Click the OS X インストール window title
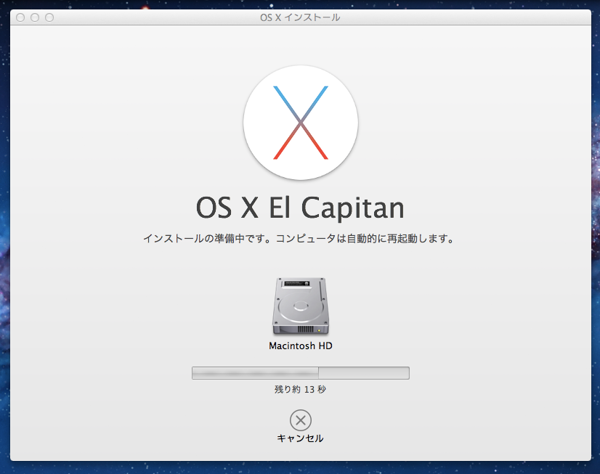Image resolution: width=600 pixels, height=474 pixels. [300, 18]
